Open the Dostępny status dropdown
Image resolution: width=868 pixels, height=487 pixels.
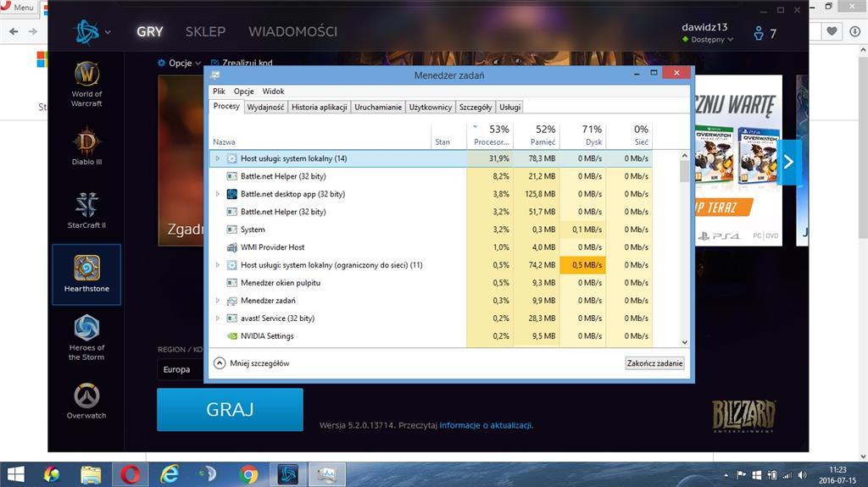coord(708,39)
